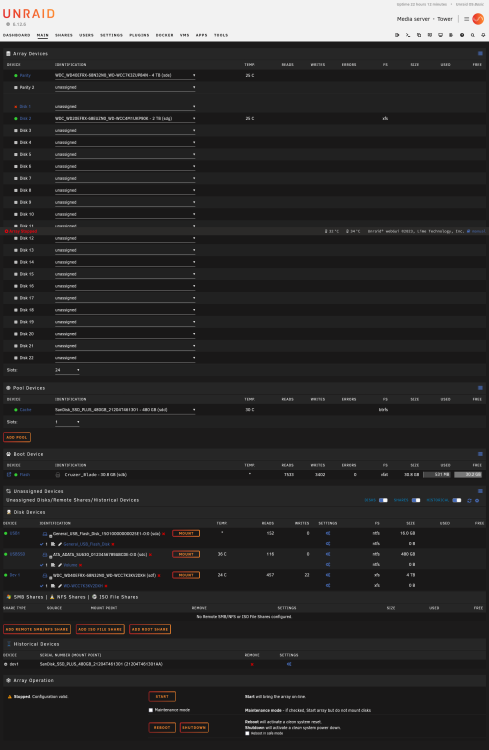This screenshot has width=489, height=750.
Task: Click the file manager copy icon in the toolbar
Action: 419,35
